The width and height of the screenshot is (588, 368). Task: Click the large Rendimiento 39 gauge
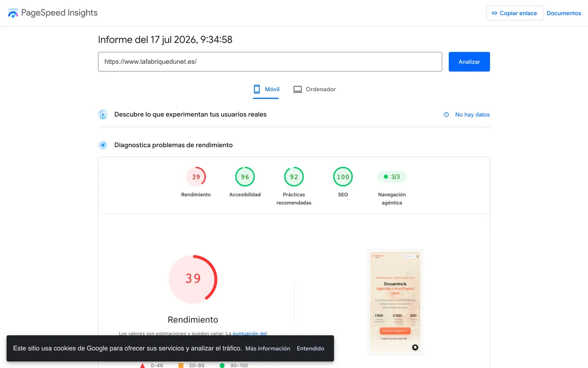click(x=193, y=279)
